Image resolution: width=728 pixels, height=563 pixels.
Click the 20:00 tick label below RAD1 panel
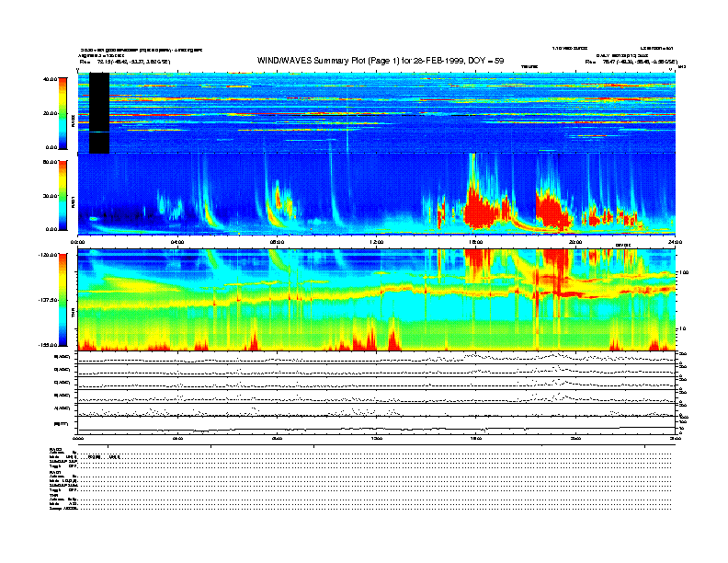click(575, 242)
